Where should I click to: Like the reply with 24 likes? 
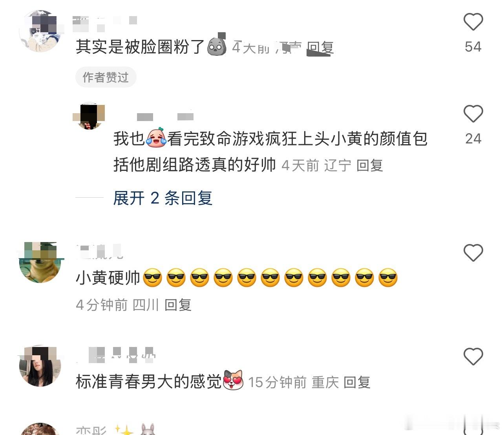(473, 114)
